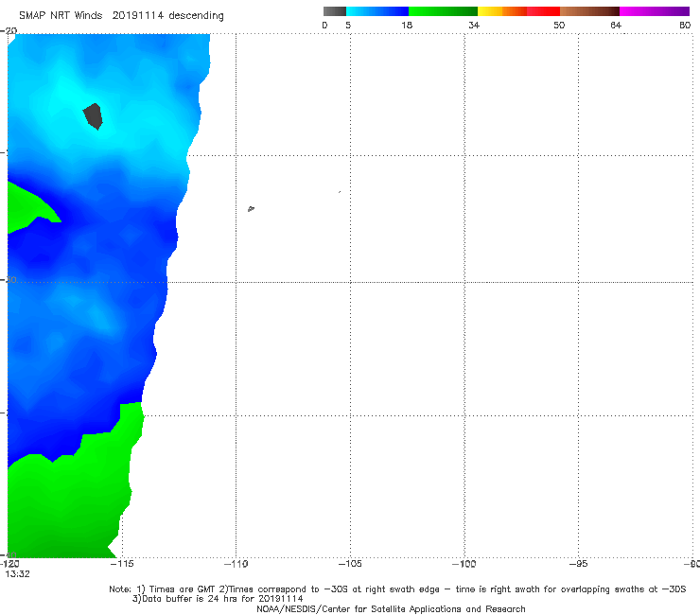This screenshot has width=700, height=615.
Task: Click the longitude label '-95'
Action: (x=578, y=564)
